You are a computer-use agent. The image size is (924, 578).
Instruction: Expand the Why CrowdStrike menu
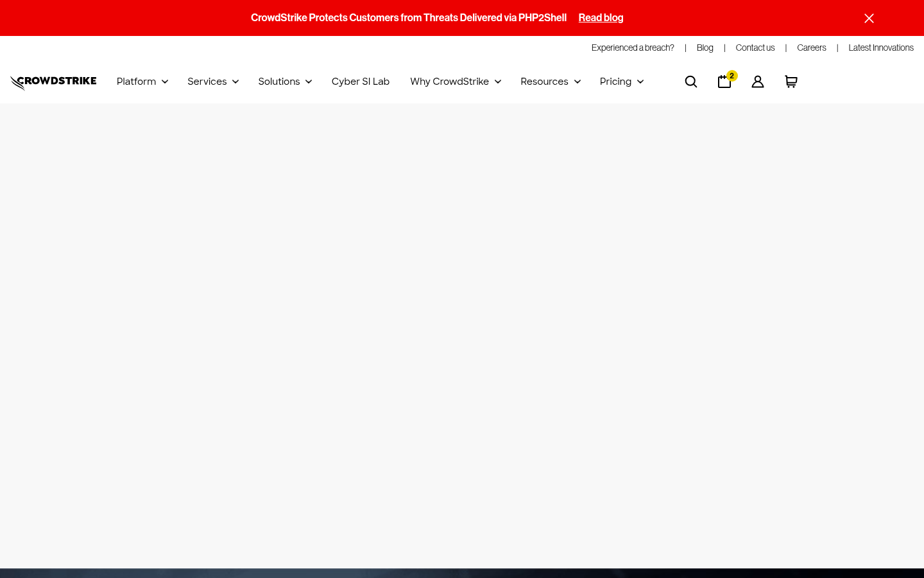[x=456, y=82]
